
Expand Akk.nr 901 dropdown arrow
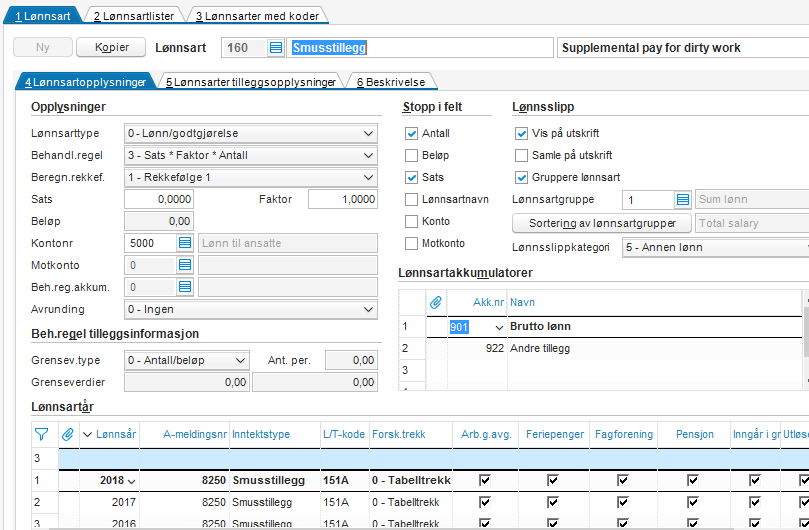tap(499, 327)
